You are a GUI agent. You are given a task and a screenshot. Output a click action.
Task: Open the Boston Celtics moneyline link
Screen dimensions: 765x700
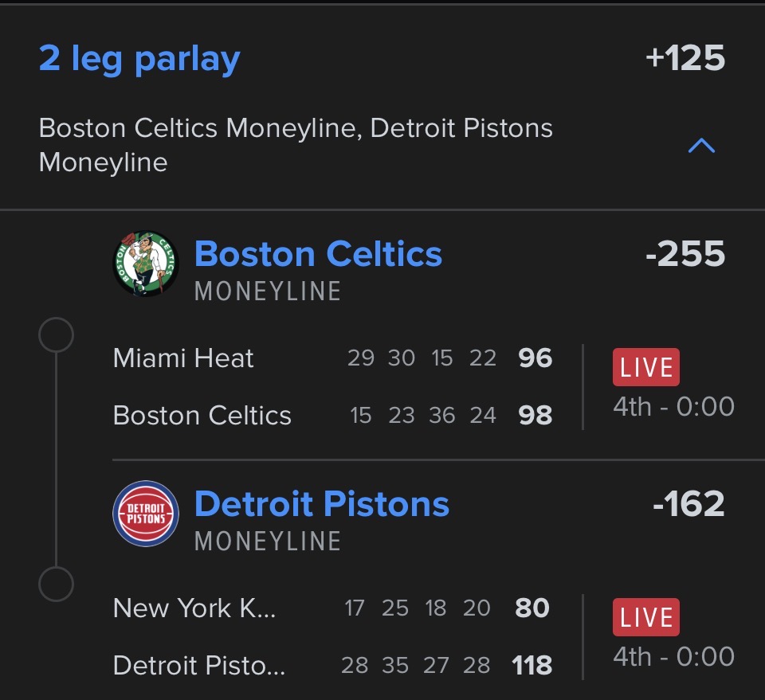318,255
